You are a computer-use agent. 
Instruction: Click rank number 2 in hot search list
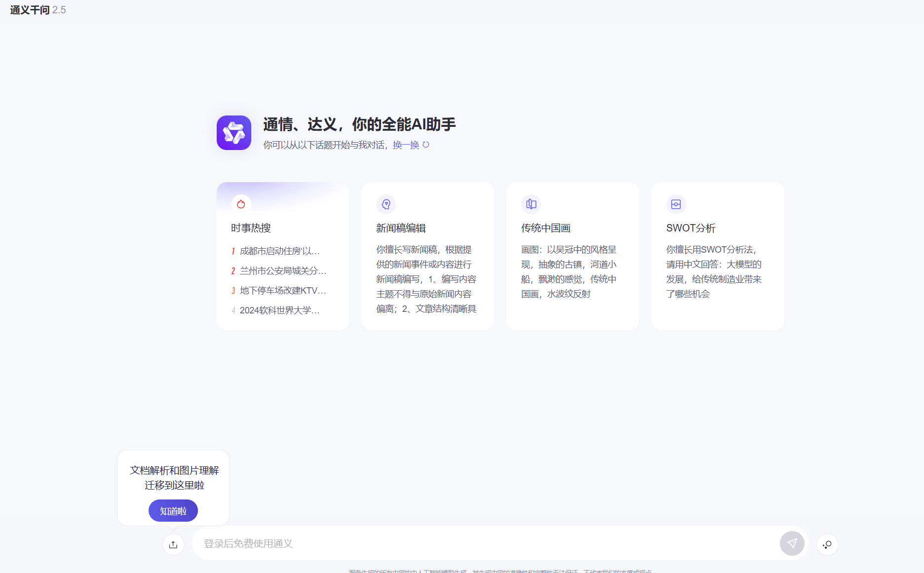click(x=233, y=271)
